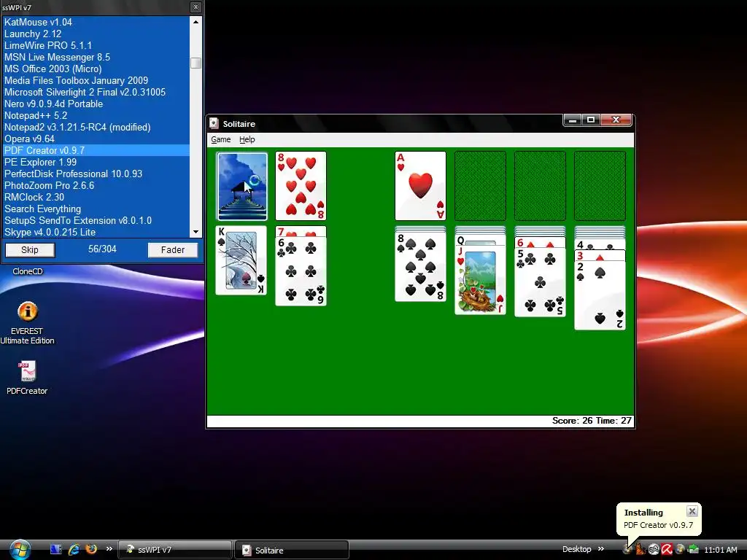The height and width of the screenshot is (560, 747).
Task: Expand the quick launch overflow chevron
Action: pyautogui.click(x=109, y=549)
